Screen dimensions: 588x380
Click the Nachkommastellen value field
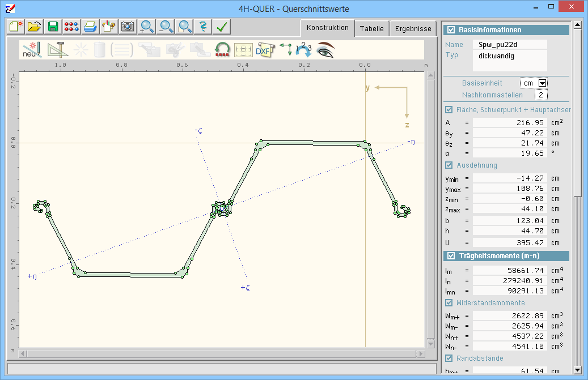point(540,95)
